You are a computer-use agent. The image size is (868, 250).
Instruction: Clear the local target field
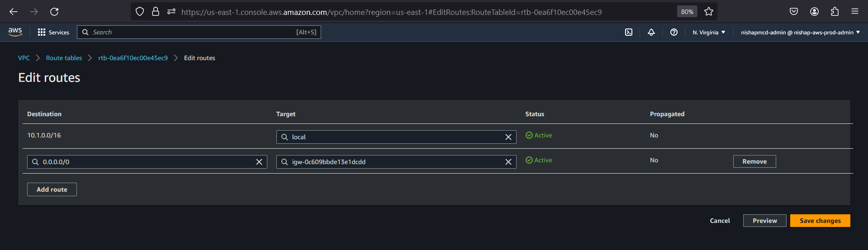coord(508,137)
